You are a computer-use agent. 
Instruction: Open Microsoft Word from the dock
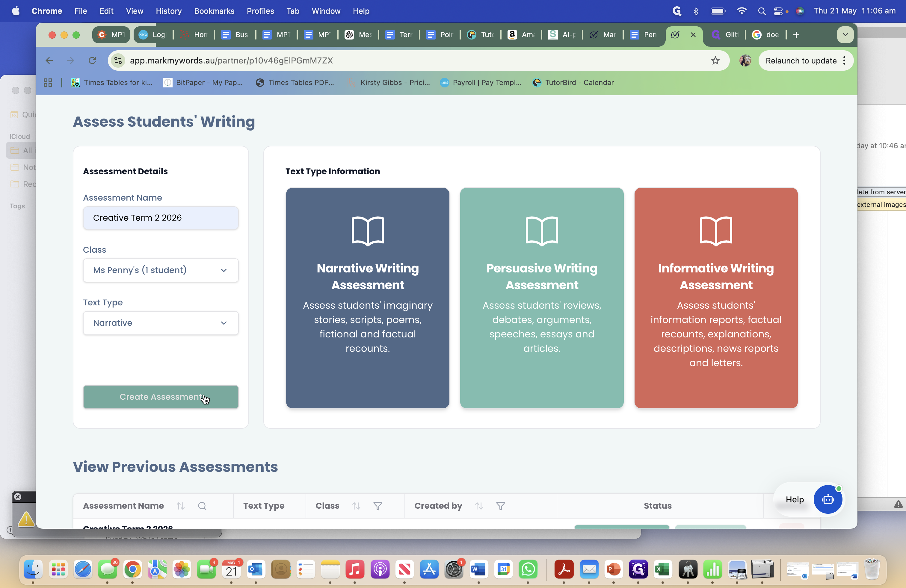pyautogui.click(x=478, y=569)
